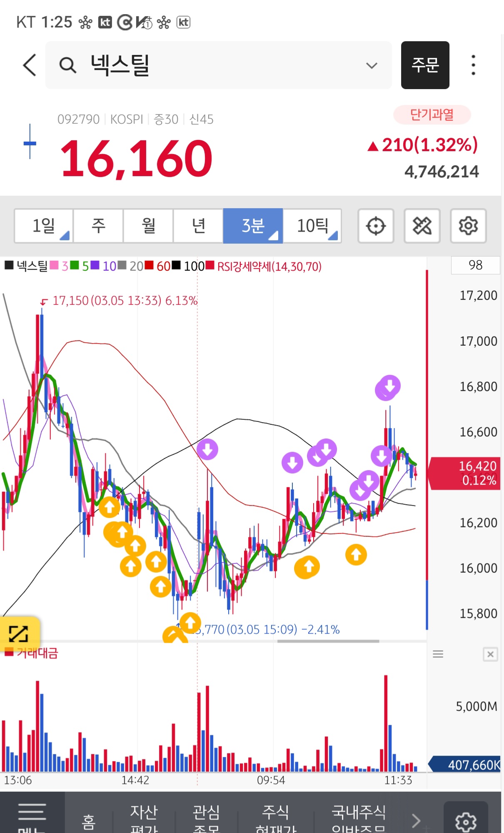The width and height of the screenshot is (504, 833).
Task: Toggle the black MA 100 legend
Action: tap(188, 266)
